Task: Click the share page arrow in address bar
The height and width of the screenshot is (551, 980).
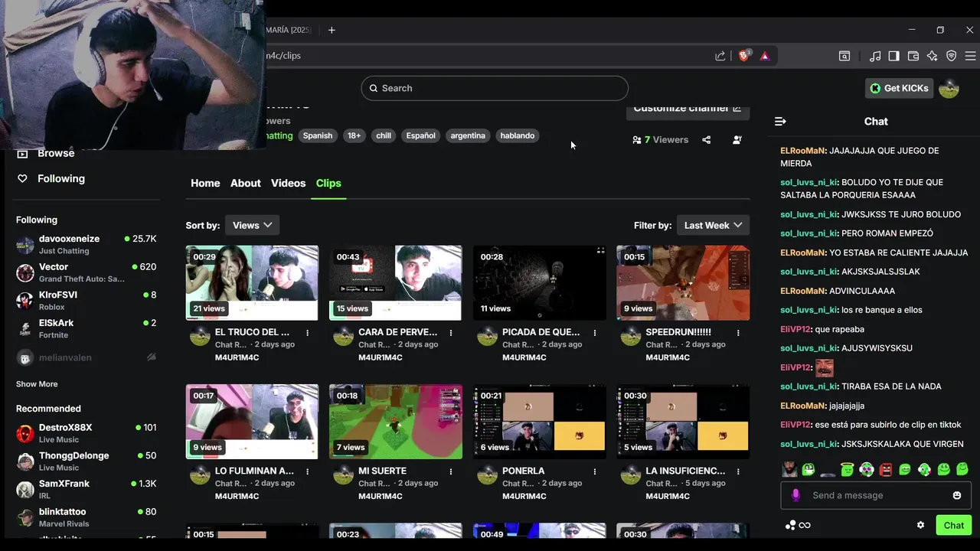Action: coord(720,56)
